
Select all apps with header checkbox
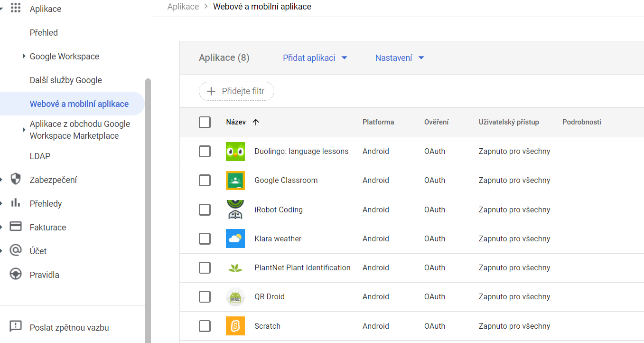click(x=205, y=122)
